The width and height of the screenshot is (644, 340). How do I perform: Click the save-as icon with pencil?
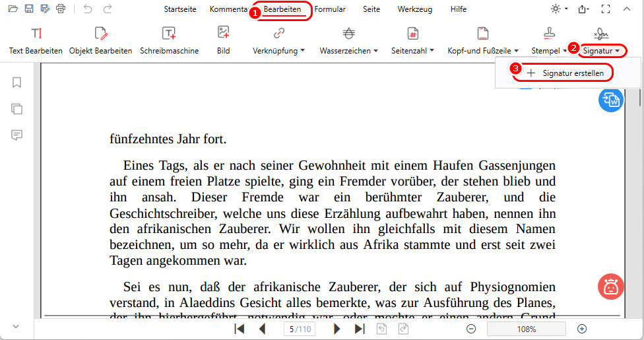[45, 9]
